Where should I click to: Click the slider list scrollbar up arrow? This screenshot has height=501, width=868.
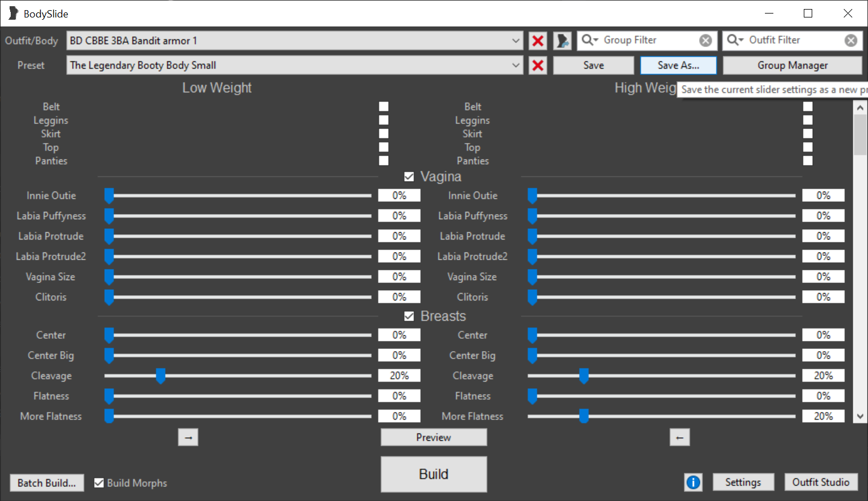click(x=860, y=107)
